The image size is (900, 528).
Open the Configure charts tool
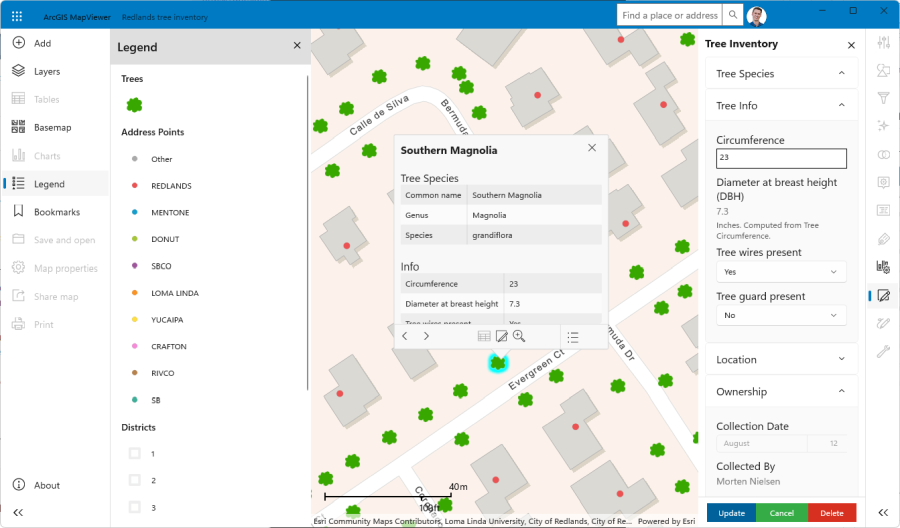point(883,266)
